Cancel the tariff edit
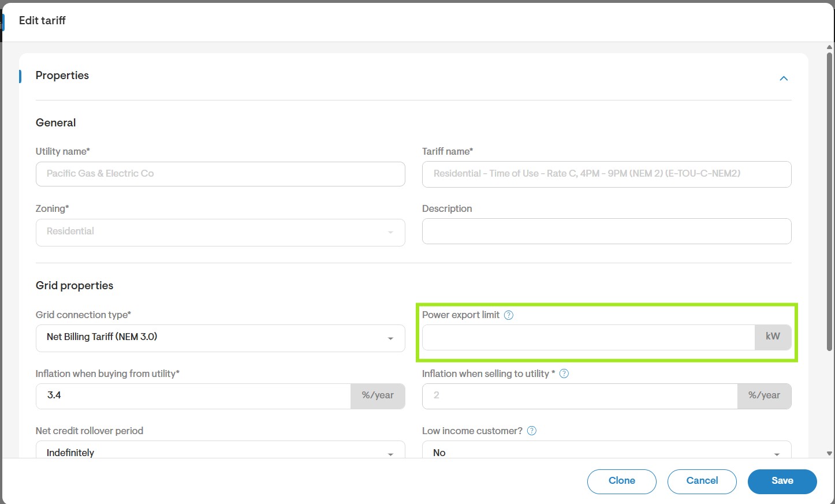The height and width of the screenshot is (504, 835). coord(702,481)
